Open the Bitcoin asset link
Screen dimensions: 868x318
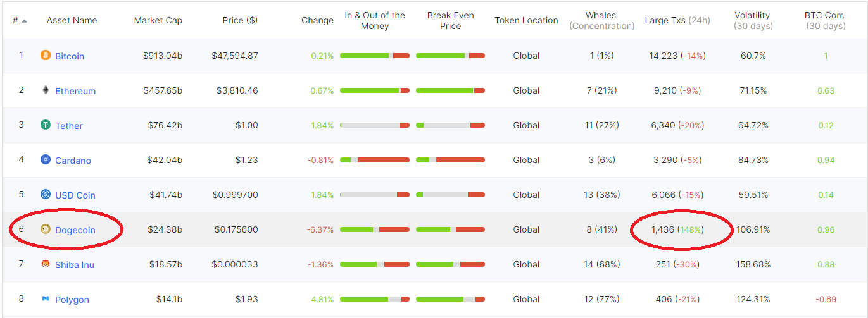point(70,56)
